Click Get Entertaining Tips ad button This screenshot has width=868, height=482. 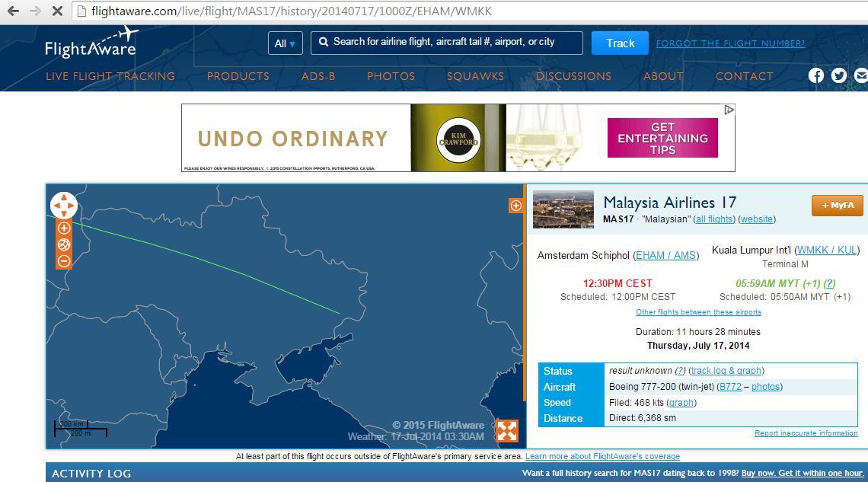[x=662, y=138]
